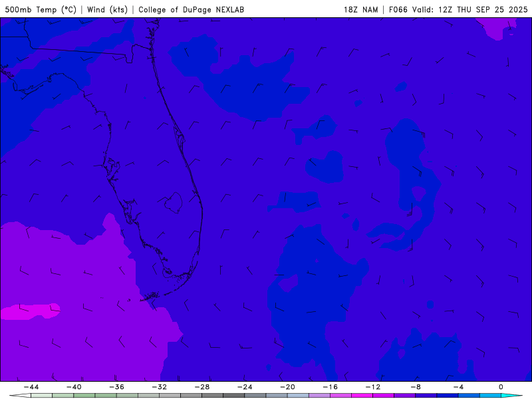Click the Lake Okeechobee outline on Florida

tap(174, 203)
